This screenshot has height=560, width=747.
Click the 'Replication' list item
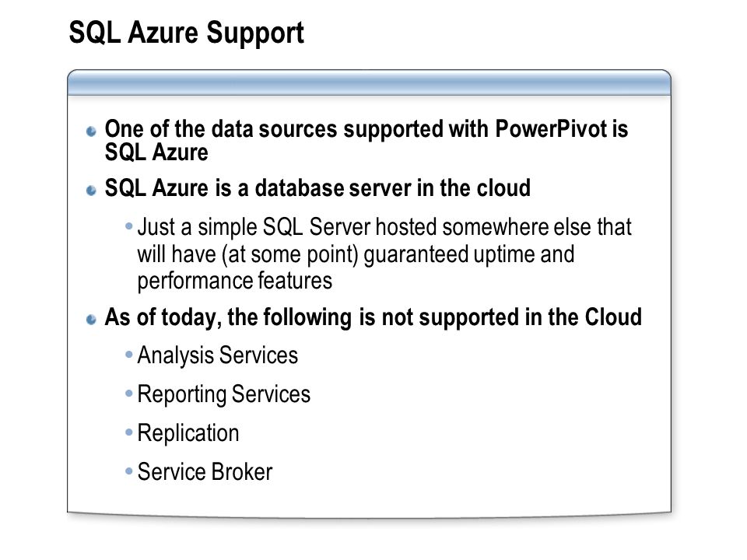click(x=188, y=434)
